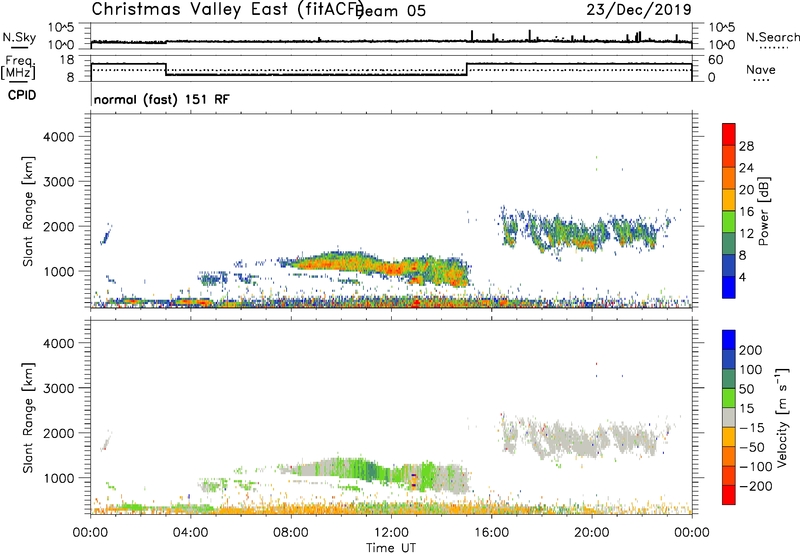Click the '-200' value on the velocity scale
Viewport: 800px width, 554px height.
[x=756, y=486]
